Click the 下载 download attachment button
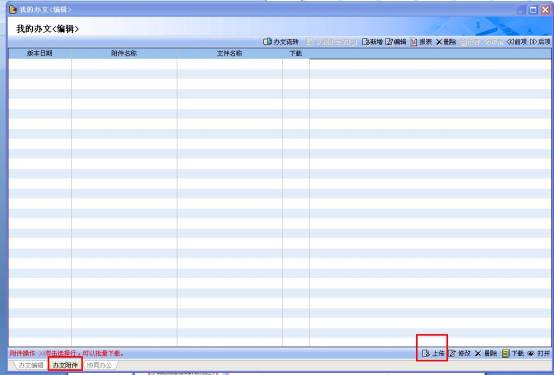Image resolution: width=554 pixels, height=375 pixels. click(x=513, y=353)
